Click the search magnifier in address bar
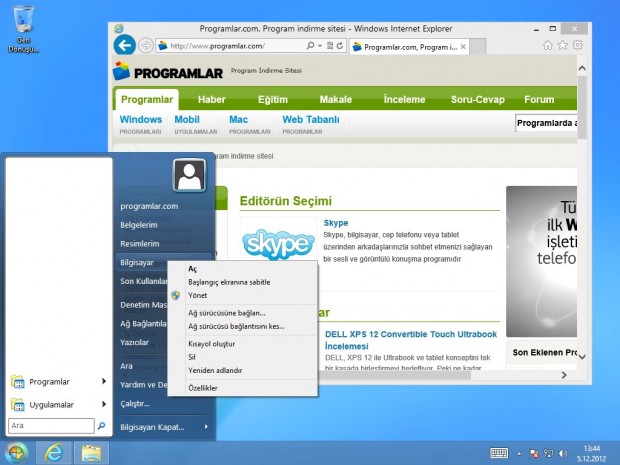This screenshot has width=620, height=465. point(310,46)
